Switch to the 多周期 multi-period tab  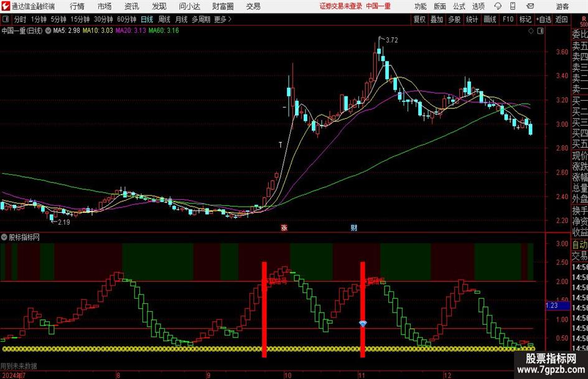pos(201,19)
